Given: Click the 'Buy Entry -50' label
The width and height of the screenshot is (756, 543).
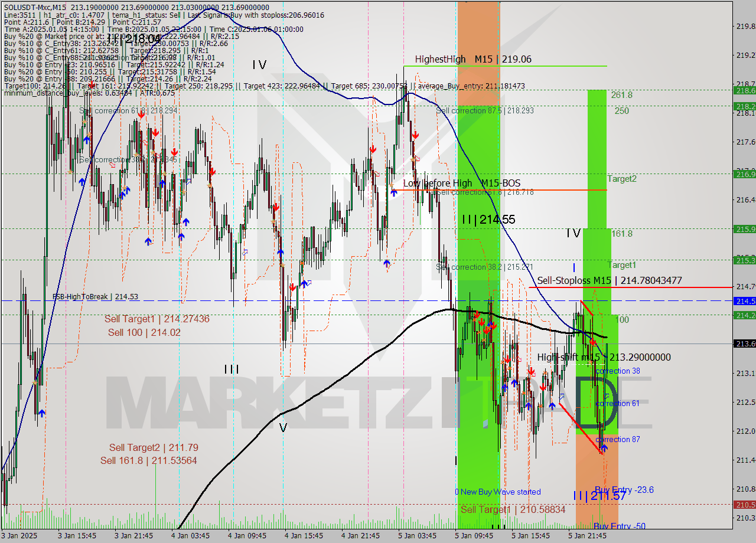Looking at the screenshot, I should click(620, 526).
